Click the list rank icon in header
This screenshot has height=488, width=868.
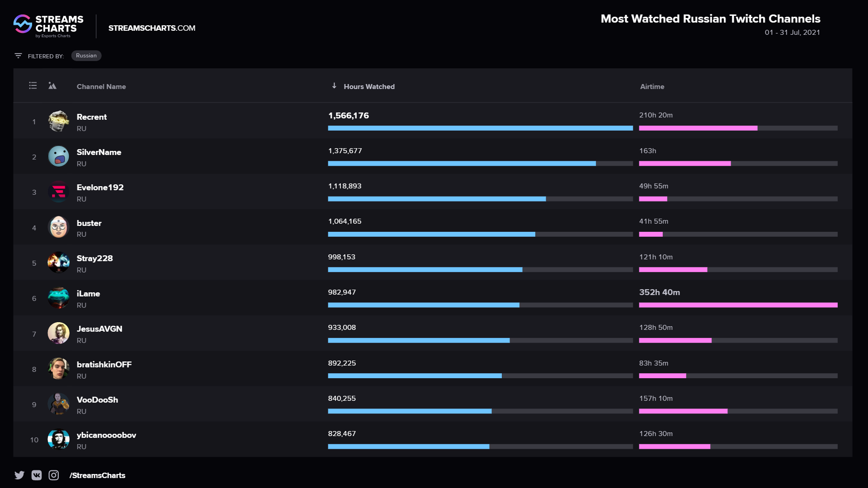[x=33, y=85]
